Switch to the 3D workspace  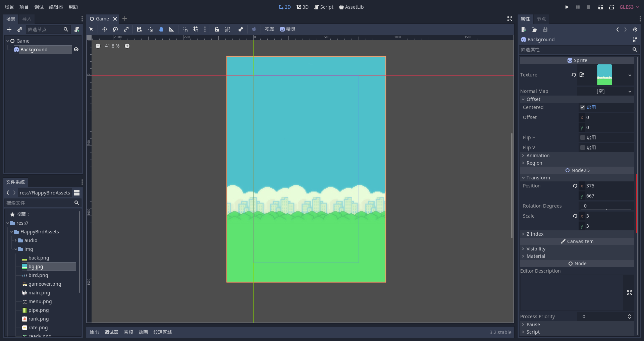tap(303, 7)
